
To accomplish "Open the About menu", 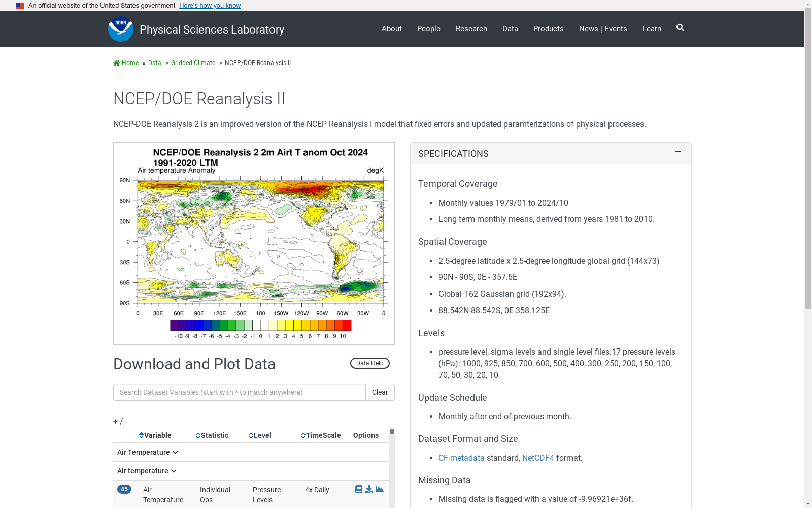I will [392, 29].
